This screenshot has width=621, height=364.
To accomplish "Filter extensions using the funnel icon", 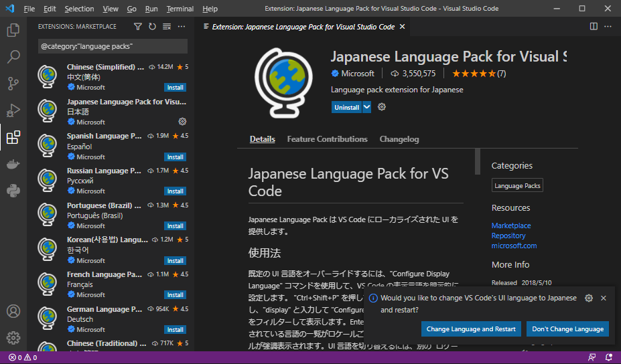I will [137, 27].
